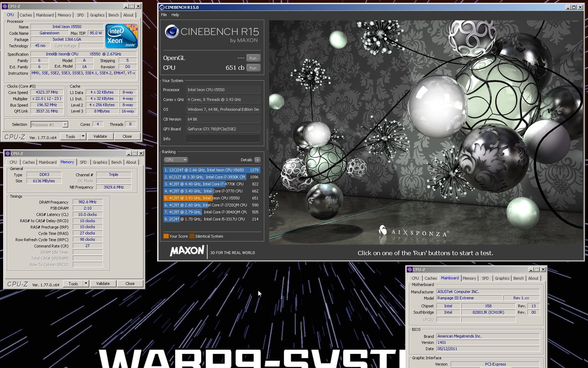
Task: Click Cinebench R15 logo sphere icon
Action: tap(172, 32)
